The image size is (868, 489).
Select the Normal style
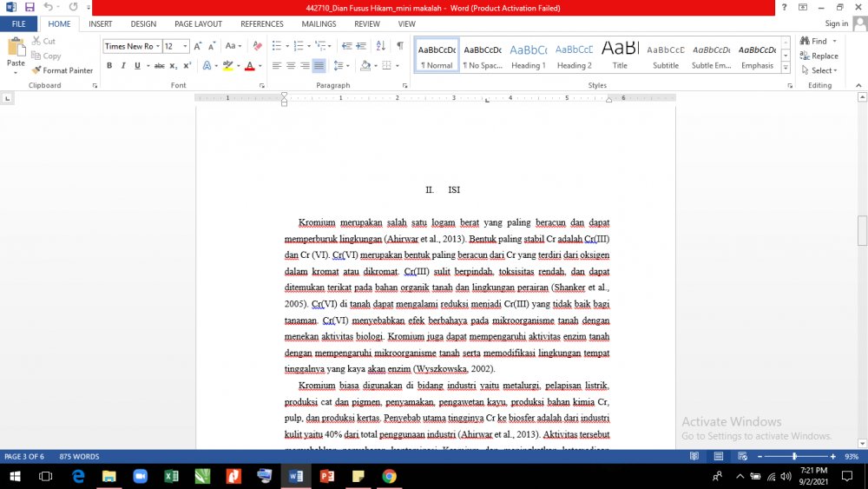coord(437,55)
